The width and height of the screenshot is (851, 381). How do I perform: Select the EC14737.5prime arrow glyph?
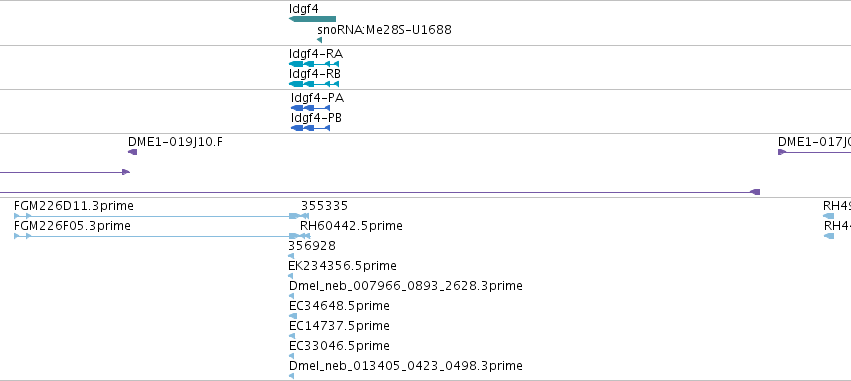pos(292,336)
